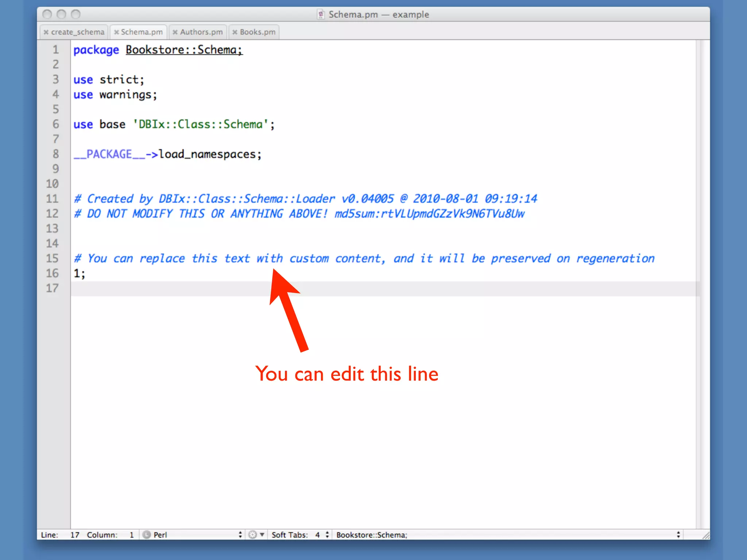Click the Perl language icon in status bar
Screen dimensions: 747x560
(147, 535)
